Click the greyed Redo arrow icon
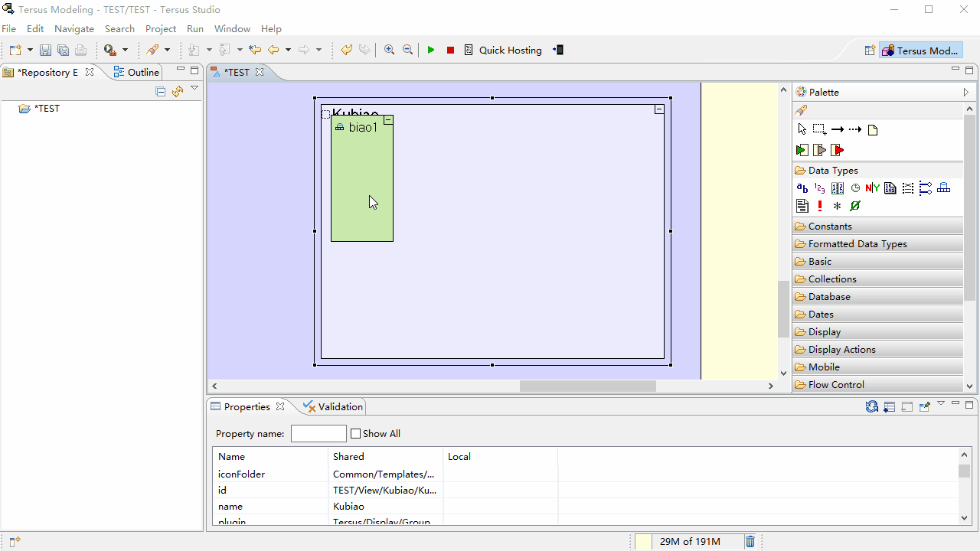This screenshot has width=980, height=551. click(364, 50)
